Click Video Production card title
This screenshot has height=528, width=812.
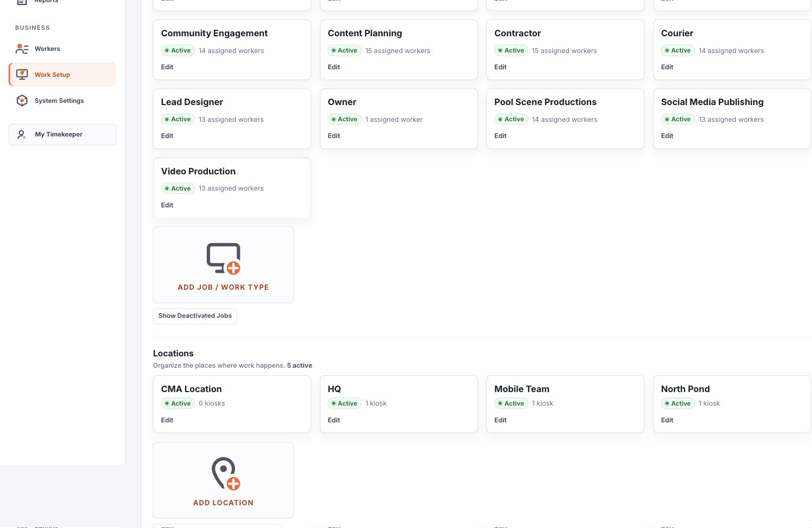coord(198,172)
